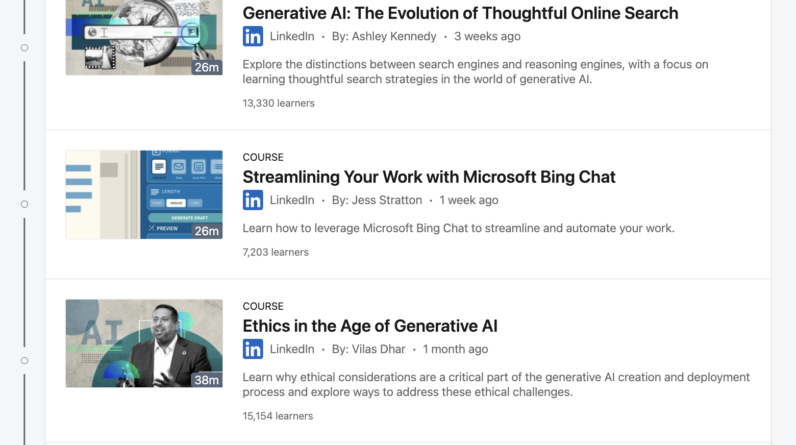This screenshot has width=796, height=445.
Task: Select 13,330 learners text
Action: pos(278,103)
